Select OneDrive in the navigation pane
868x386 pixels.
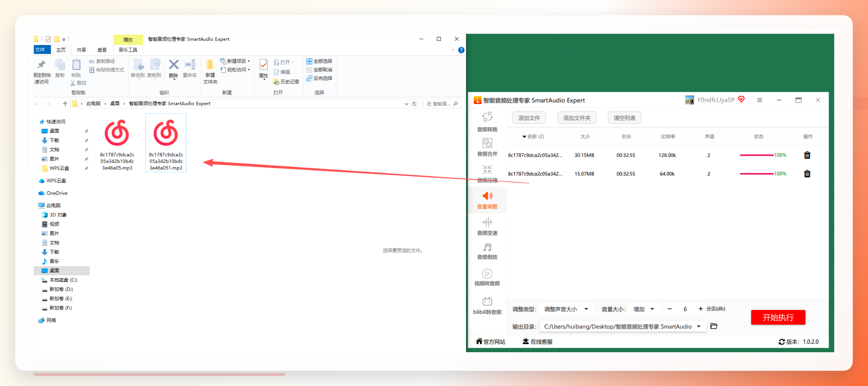coord(53,193)
